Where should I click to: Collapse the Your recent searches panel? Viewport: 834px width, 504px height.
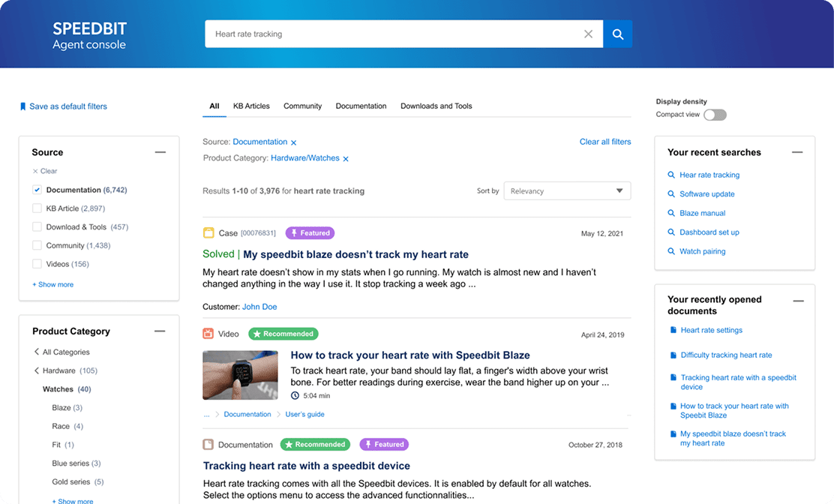pos(797,152)
